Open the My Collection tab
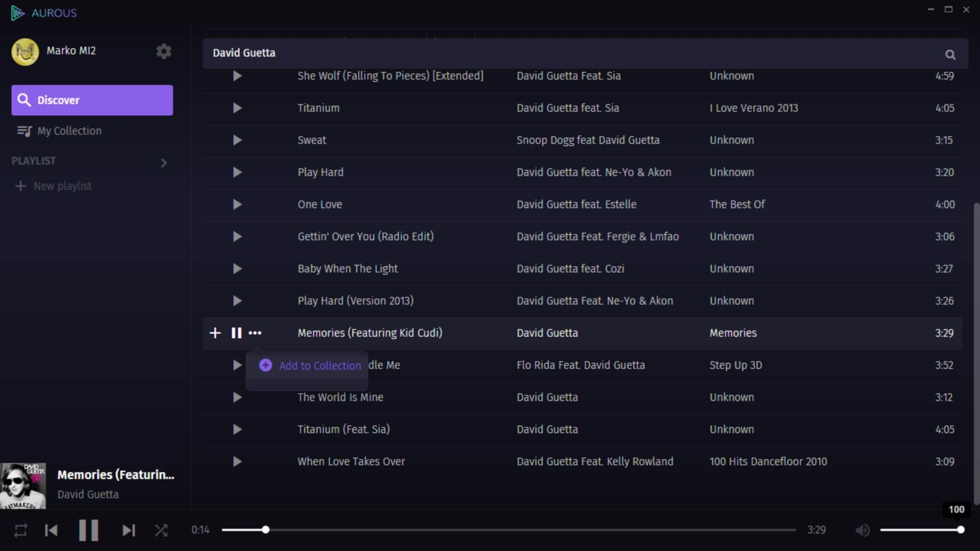980x551 pixels. pyautogui.click(x=69, y=131)
